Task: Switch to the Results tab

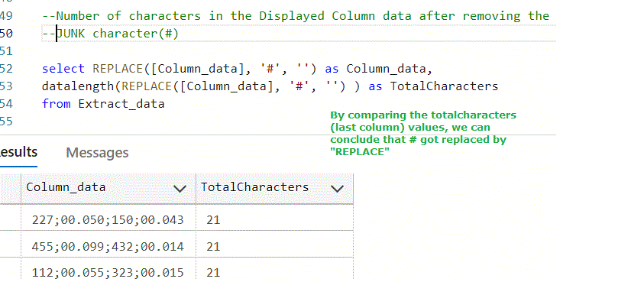Action: [18, 153]
